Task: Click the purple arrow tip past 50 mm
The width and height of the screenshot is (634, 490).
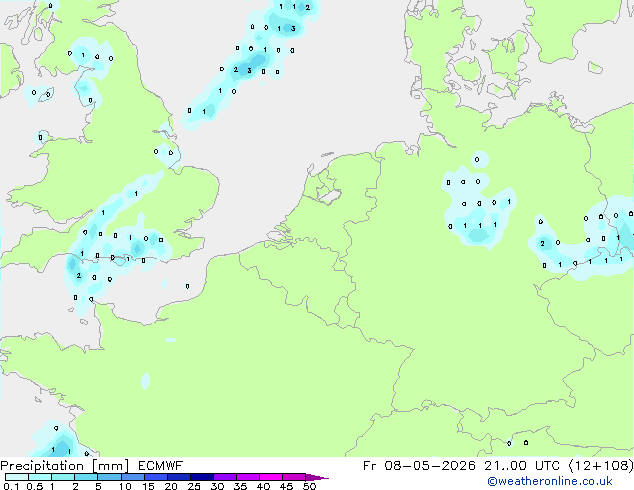Action: click(317, 477)
